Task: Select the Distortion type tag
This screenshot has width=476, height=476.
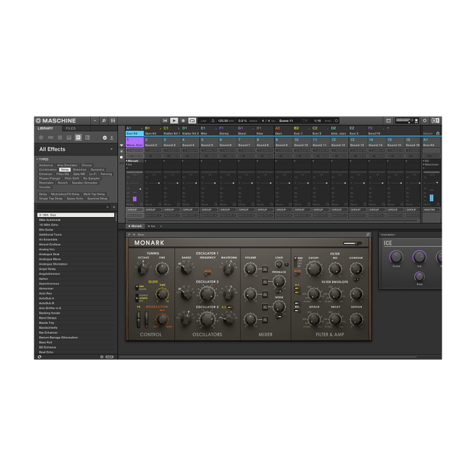Action: coord(80,169)
